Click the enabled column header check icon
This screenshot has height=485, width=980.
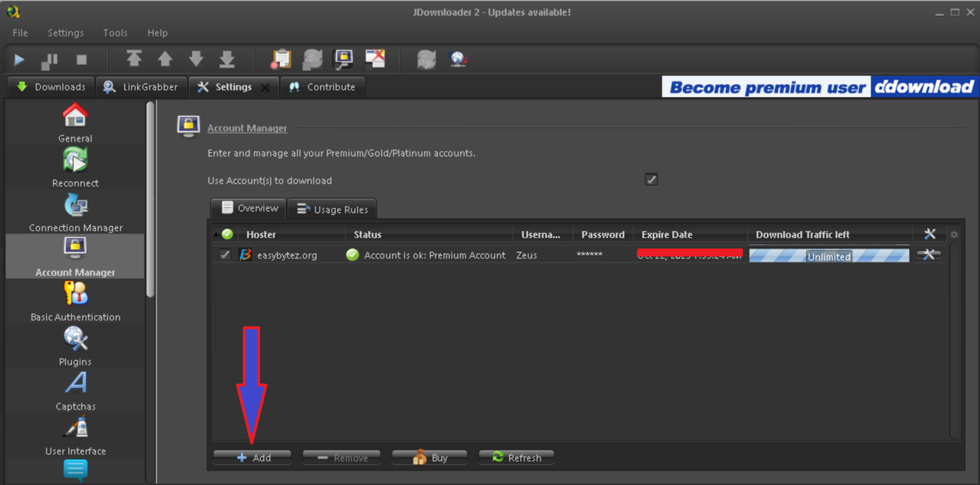tap(227, 235)
